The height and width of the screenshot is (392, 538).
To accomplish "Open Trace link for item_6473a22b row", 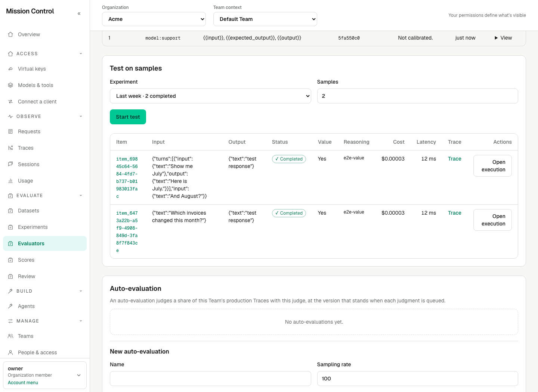I will (454, 213).
